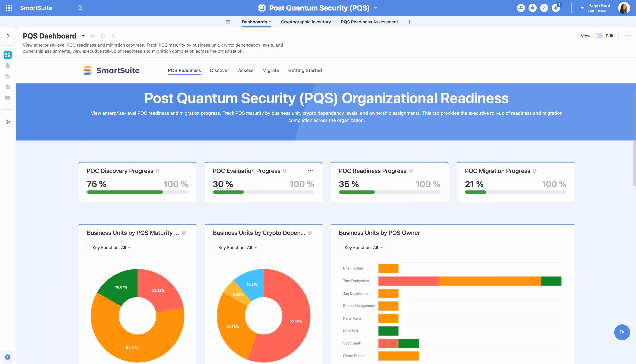Click info icon on PQC Discovery Progress
Screen dimensions: 636x364
(157, 171)
